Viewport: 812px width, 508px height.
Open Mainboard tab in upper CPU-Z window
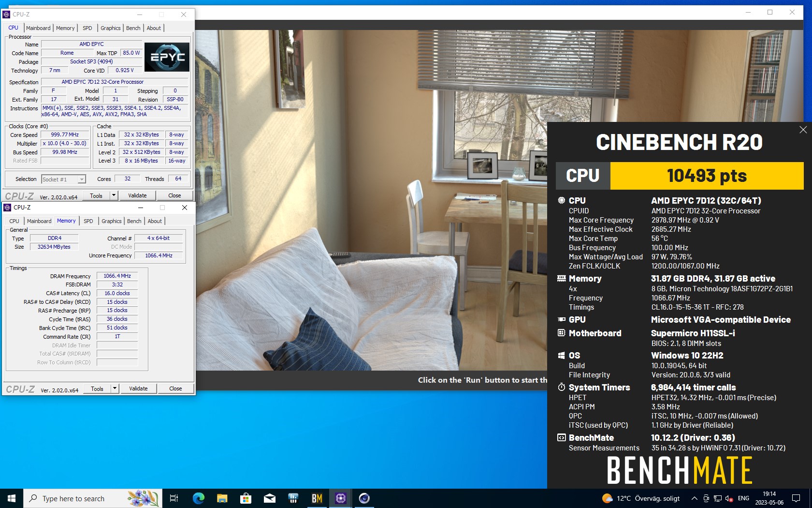point(38,28)
